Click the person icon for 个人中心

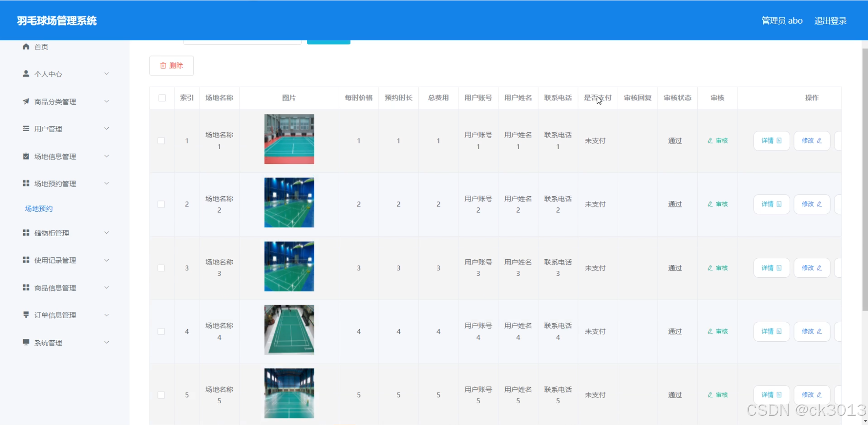[x=26, y=74]
